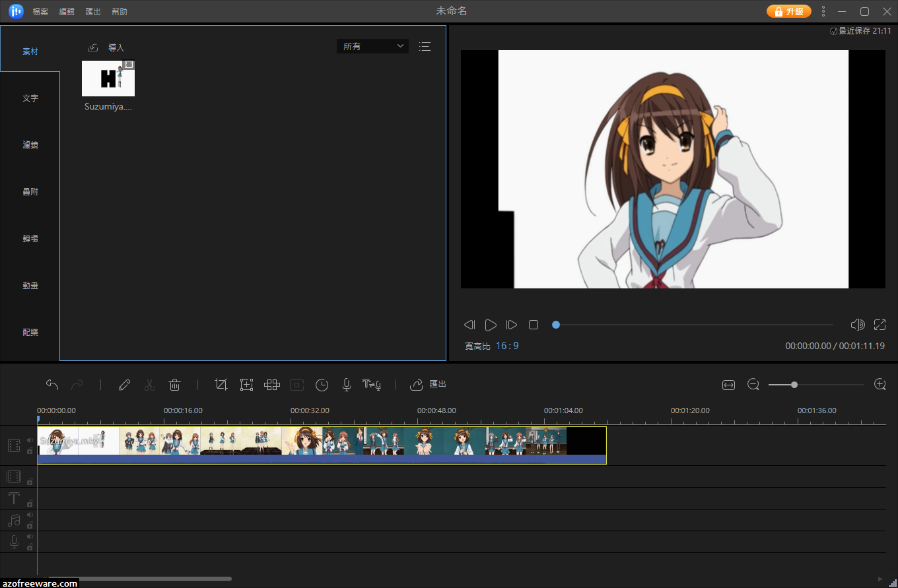Open the 所有 media filter dropdown
Viewport: 898px width, 588px height.
(x=372, y=46)
